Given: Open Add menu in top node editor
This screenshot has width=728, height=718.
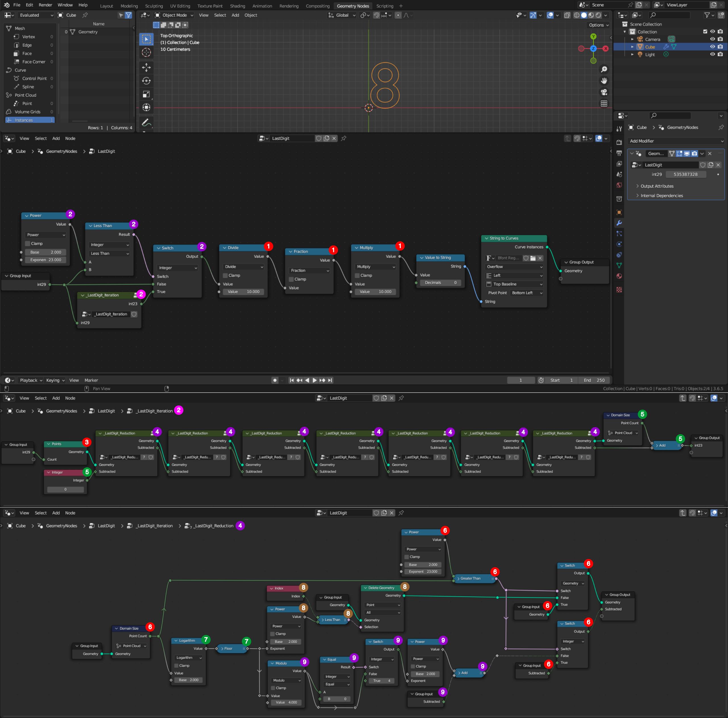Looking at the screenshot, I should tap(56, 138).
